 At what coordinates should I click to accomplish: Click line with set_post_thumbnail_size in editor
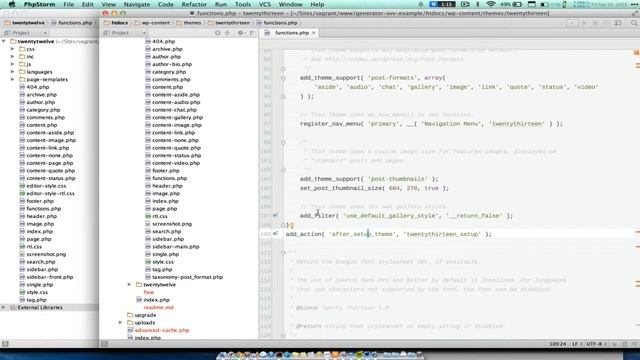(x=374, y=188)
